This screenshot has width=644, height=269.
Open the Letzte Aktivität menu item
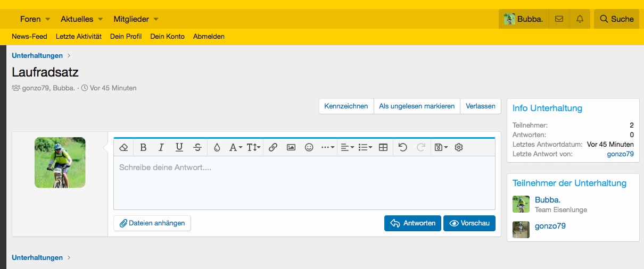[78, 37]
